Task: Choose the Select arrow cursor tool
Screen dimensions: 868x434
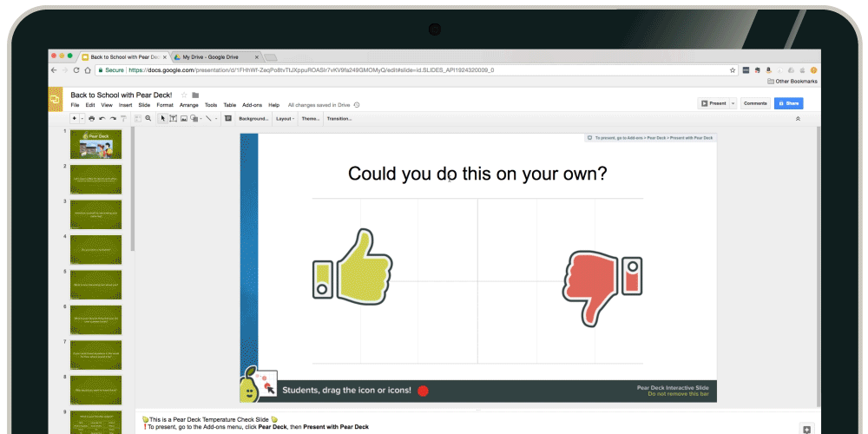Action: (x=163, y=118)
